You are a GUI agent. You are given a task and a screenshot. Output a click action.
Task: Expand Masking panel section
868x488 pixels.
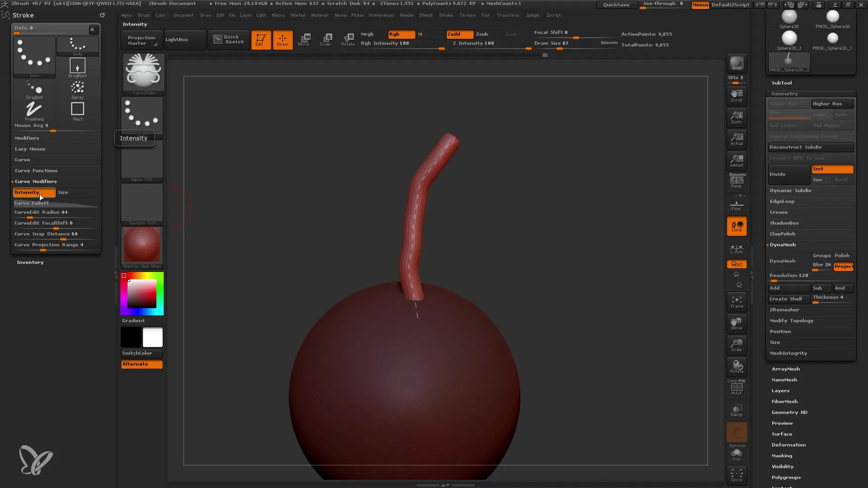[782, 455]
